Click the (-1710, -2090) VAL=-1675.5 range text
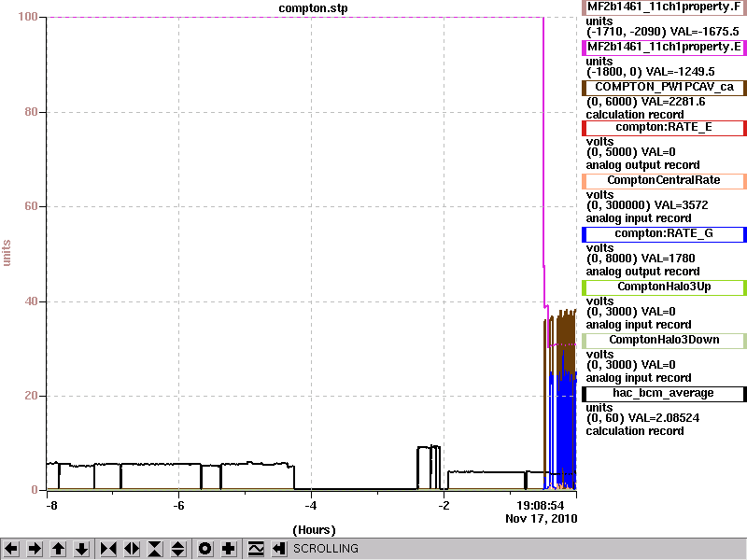747x560 pixels. [x=662, y=32]
